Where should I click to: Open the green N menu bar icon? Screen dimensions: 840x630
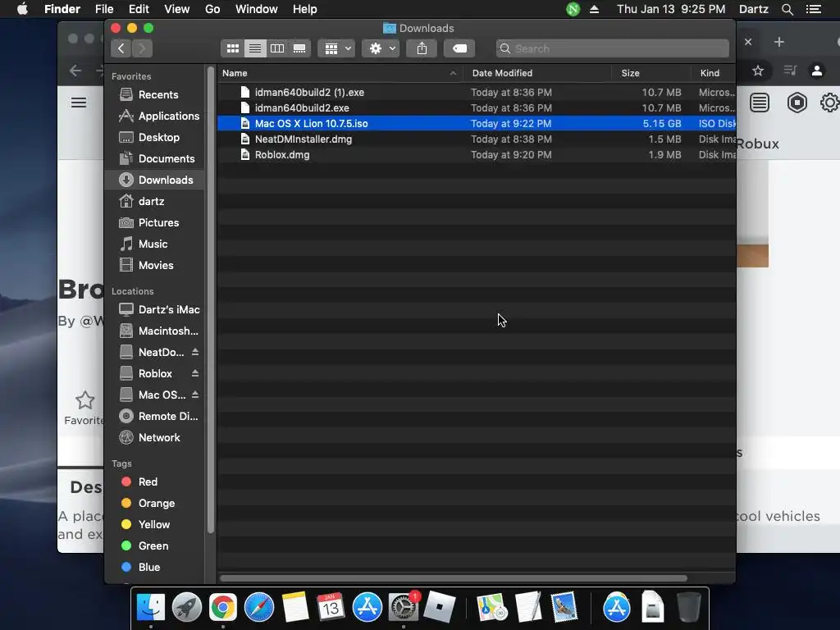[x=573, y=9]
